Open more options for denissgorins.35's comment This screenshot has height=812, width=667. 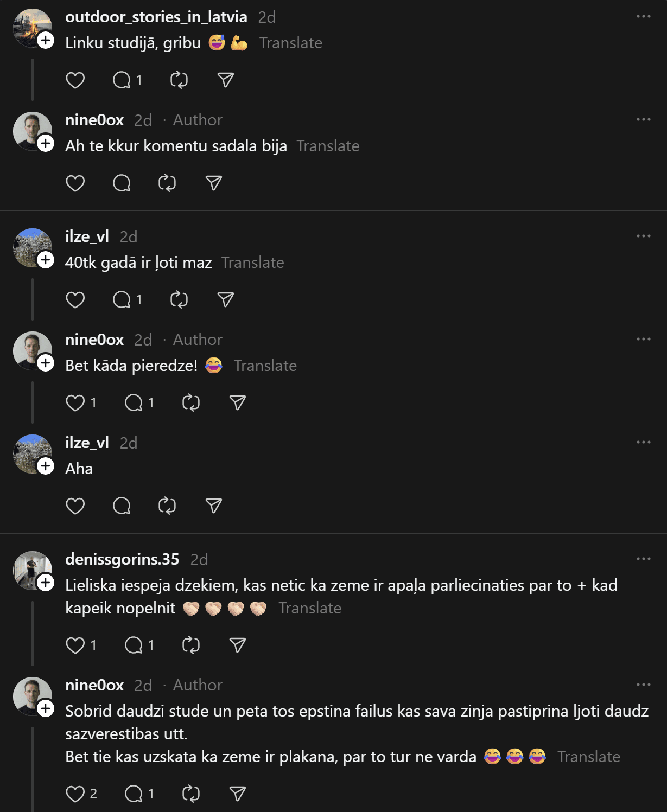tap(643, 559)
